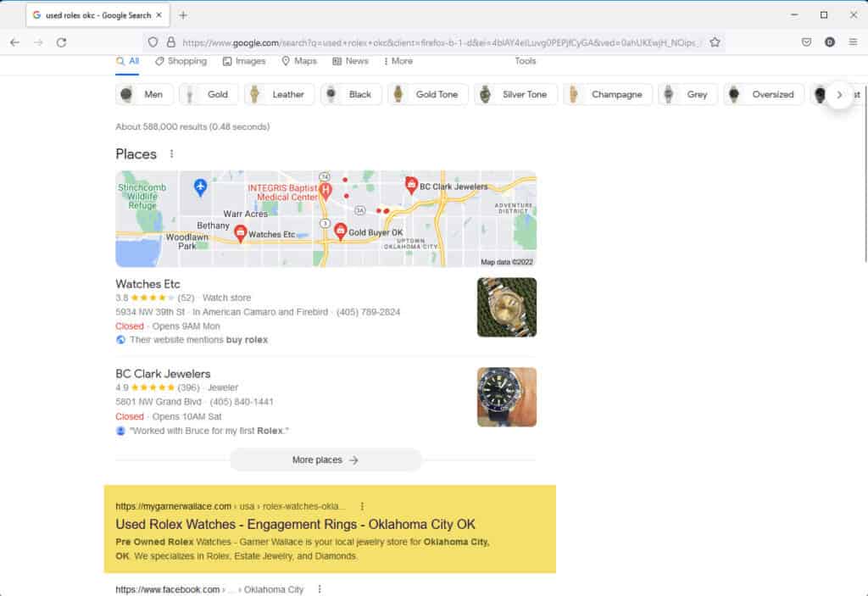The height and width of the screenshot is (596, 868).
Task: Click the BC Clark Jewelers watch thumbnail
Action: click(507, 397)
